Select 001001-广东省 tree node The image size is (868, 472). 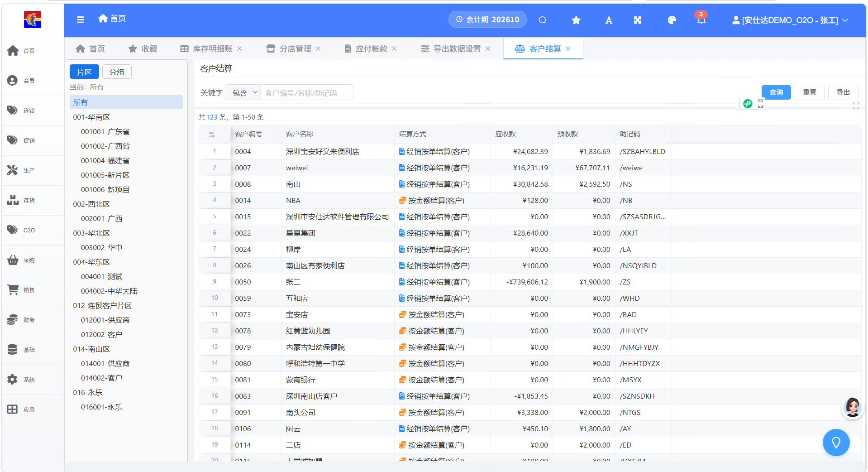pyautogui.click(x=105, y=131)
